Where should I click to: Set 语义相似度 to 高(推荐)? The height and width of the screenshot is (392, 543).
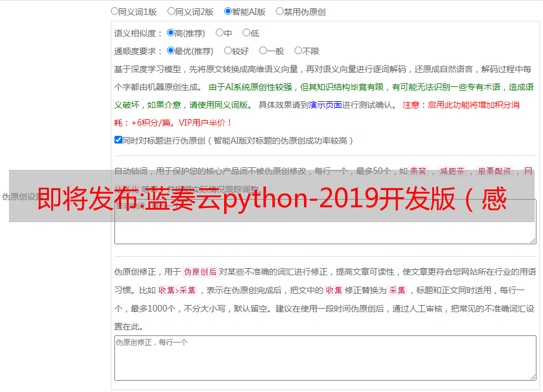(170, 33)
